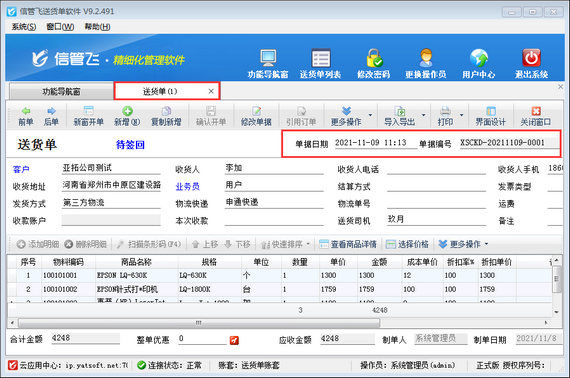Open the 功能导航窗 monitor icon in header

tap(268, 58)
